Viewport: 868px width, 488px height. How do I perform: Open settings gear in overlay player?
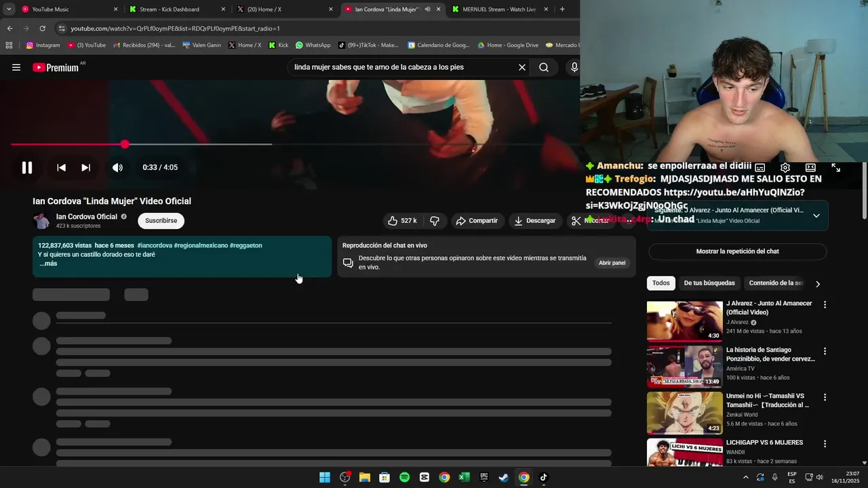pyautogui.click(x=785, y=167)
